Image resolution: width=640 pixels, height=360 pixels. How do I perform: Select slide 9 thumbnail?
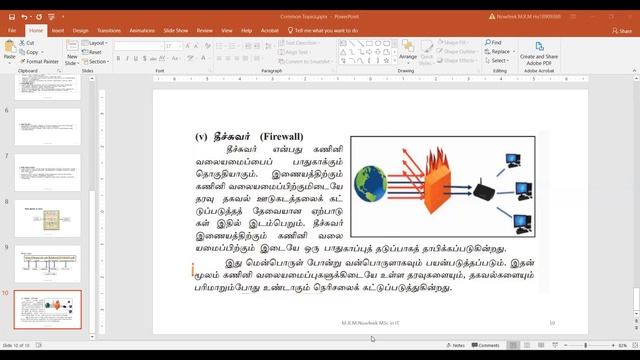click(48, 264)
